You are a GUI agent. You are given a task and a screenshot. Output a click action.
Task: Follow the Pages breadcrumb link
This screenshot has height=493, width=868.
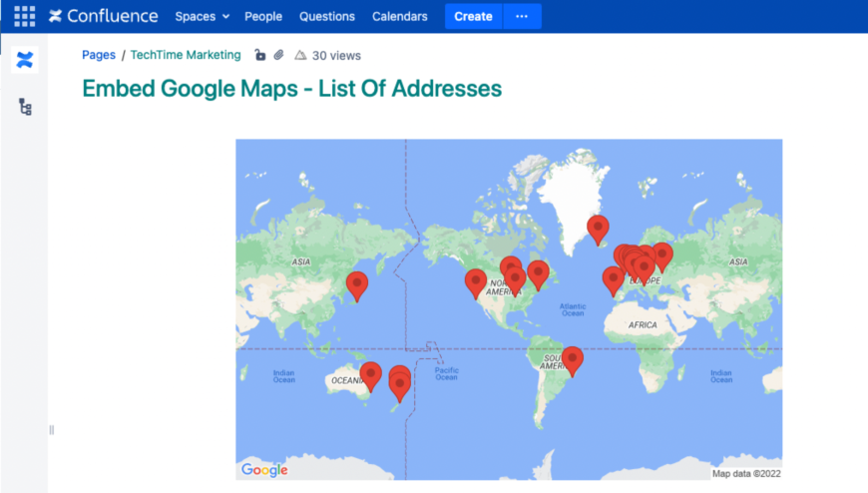click(x=99, y=55)
